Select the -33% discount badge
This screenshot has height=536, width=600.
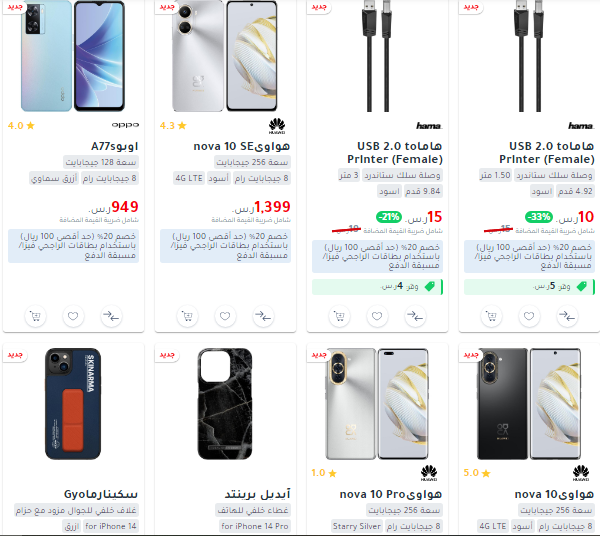(x=539, y=217)
